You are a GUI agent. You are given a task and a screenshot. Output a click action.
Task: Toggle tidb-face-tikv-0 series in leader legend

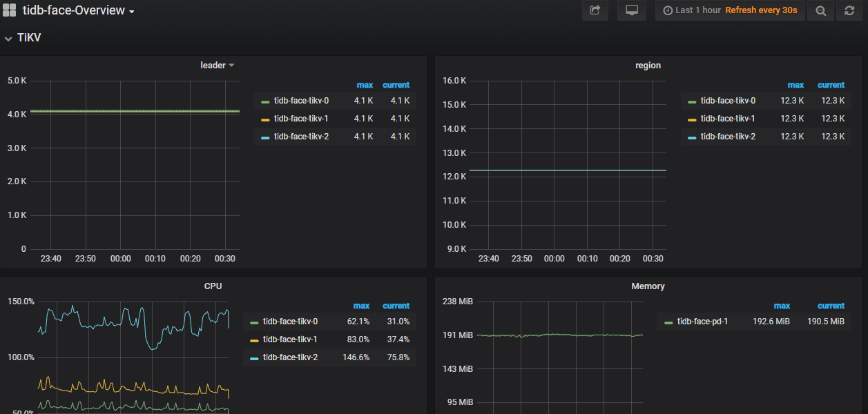tap(301, 101)
